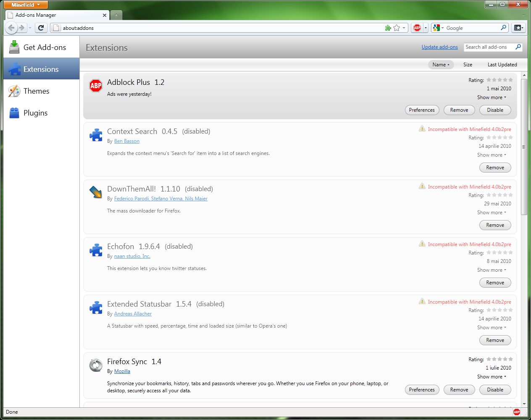Disable the Firefox Sync extension
531x420 pixels.
[495, 390]
